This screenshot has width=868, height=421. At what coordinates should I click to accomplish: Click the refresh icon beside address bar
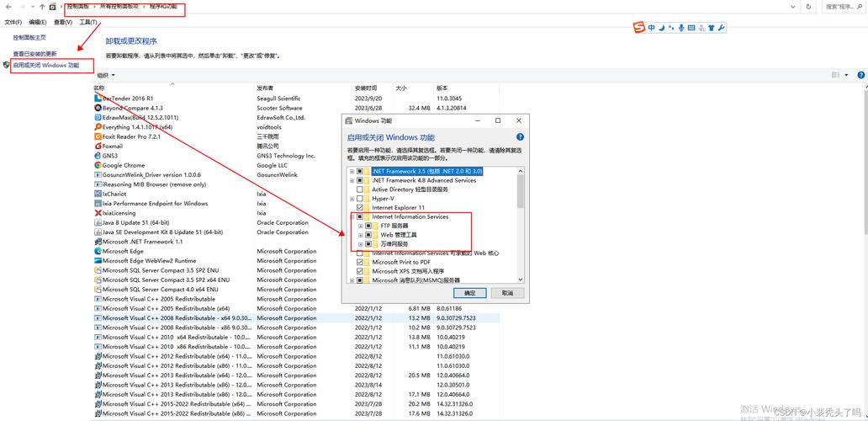pyautogui.click(x=809, y=7)
